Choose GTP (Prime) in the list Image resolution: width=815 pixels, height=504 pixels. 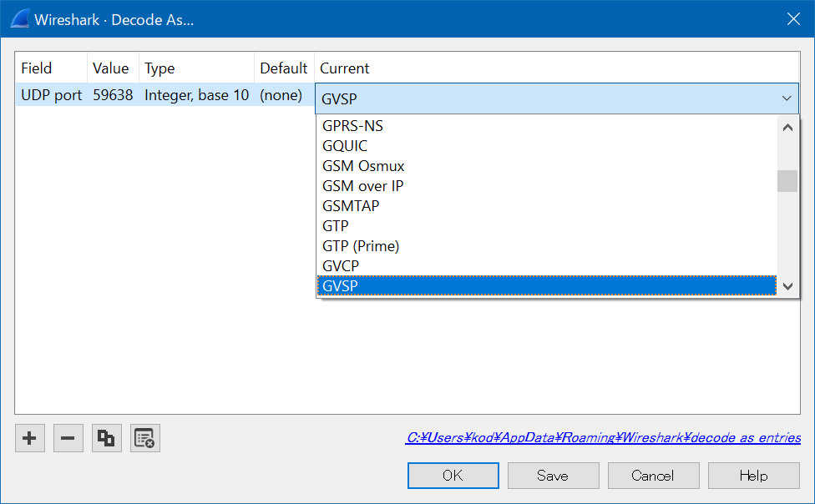coord(547,246)
